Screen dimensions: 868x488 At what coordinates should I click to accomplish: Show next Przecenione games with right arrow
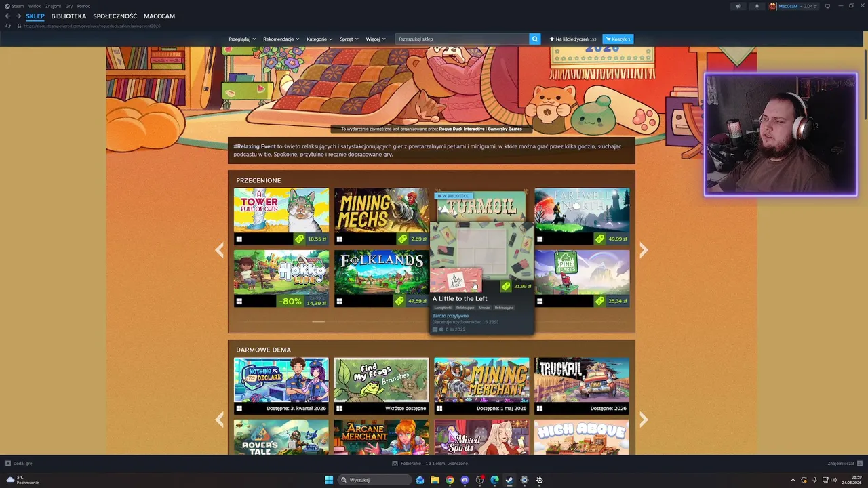[644, 251]
